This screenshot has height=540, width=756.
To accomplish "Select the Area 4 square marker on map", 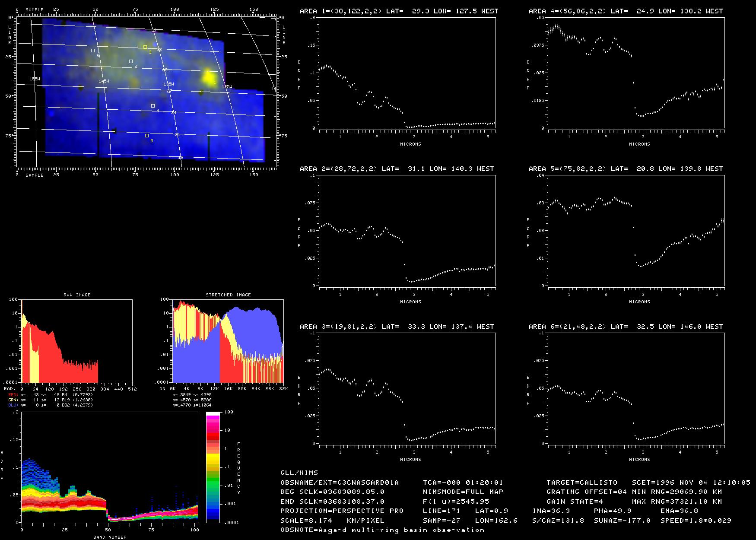I will tap(153, 106).
